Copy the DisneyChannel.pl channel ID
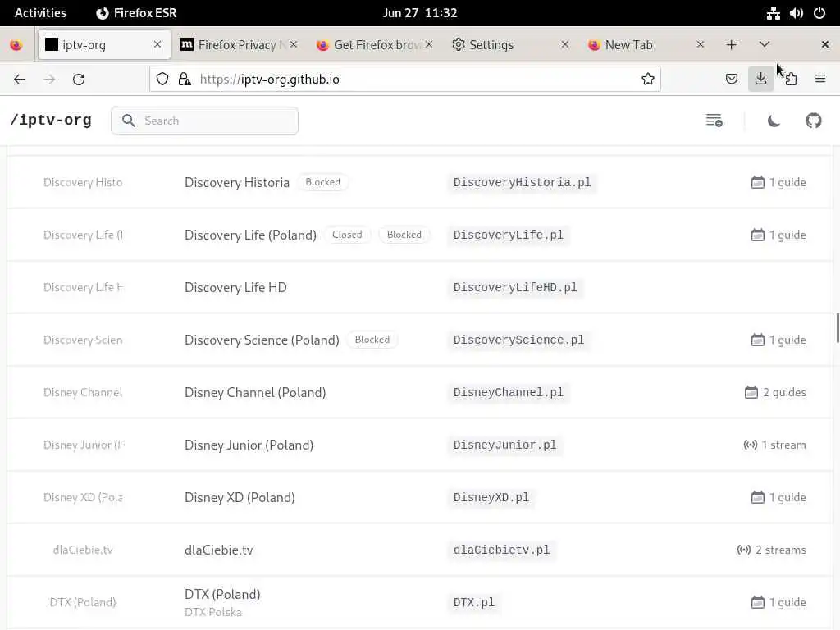This screenshot has width=840, height=630. [x=509, y=392]
